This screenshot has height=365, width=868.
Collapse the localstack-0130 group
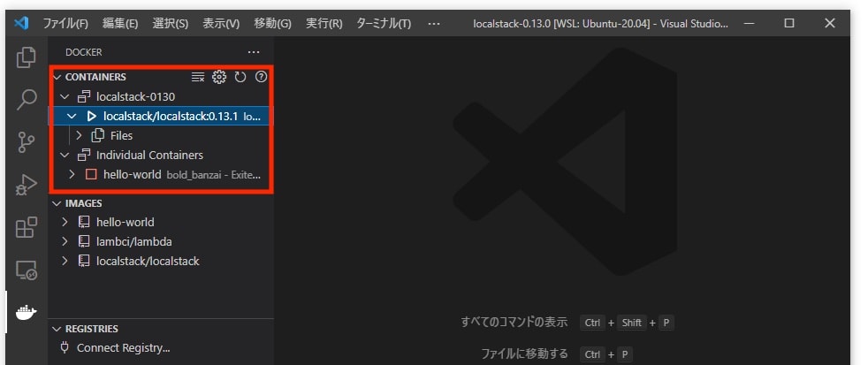click(x=65, y=97)
